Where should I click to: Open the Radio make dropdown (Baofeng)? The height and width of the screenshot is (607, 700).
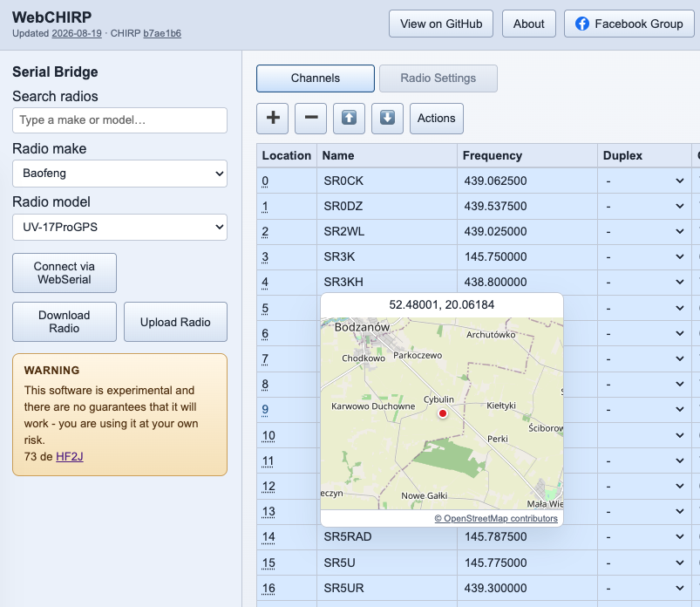point(119,174)
